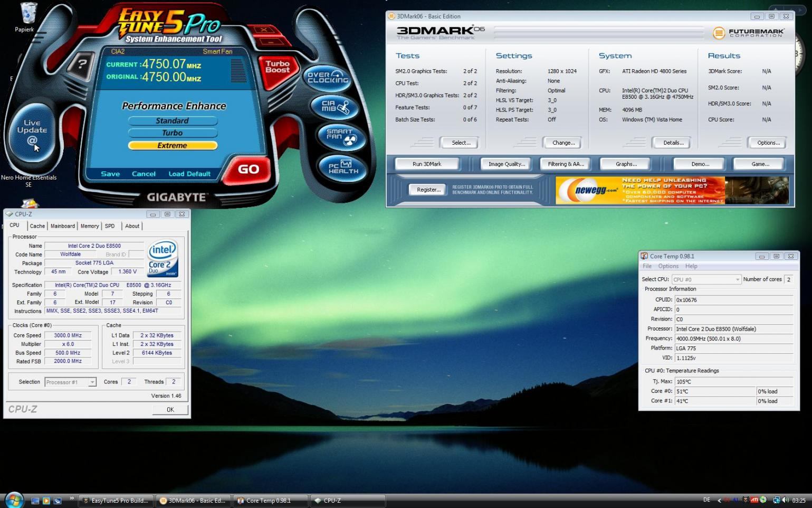Click Register... in 3DMark06
Image resolution: width=812 pixels, height=508 pixels.
[x=428, y=190]
